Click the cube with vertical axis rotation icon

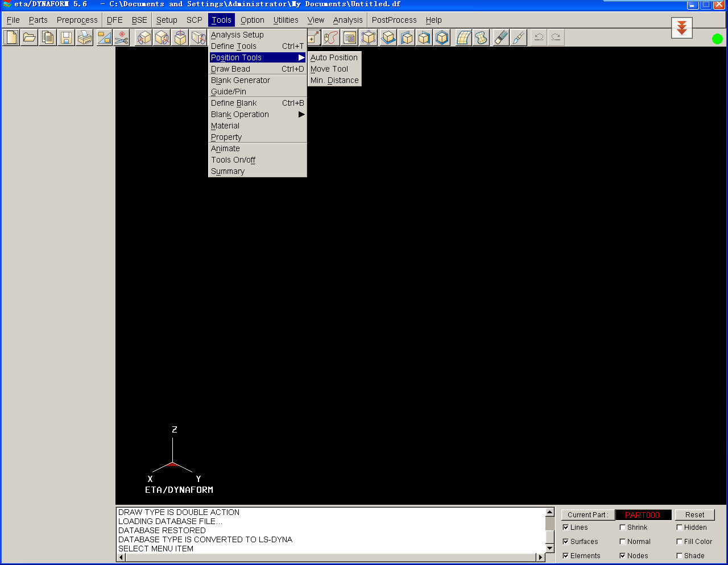click(x=181, y=38)
